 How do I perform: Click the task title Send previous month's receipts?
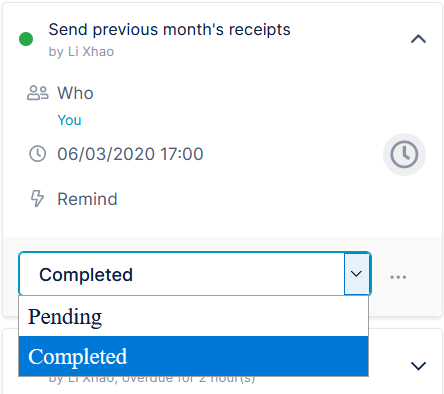170,30
